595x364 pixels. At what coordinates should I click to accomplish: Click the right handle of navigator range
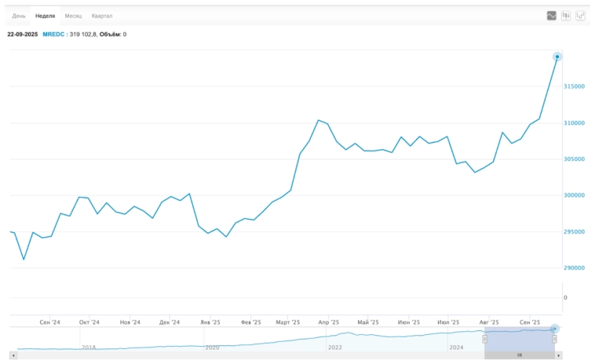555,339
